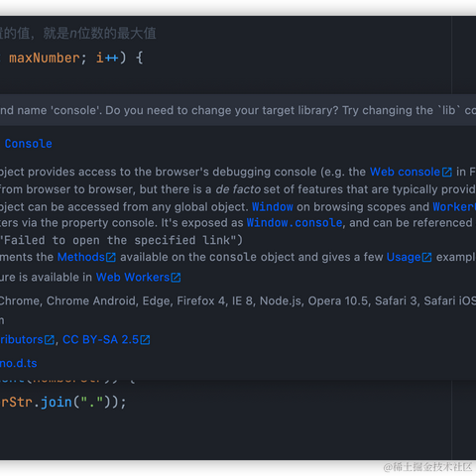Open the Methods link

(x=81, y=257)
